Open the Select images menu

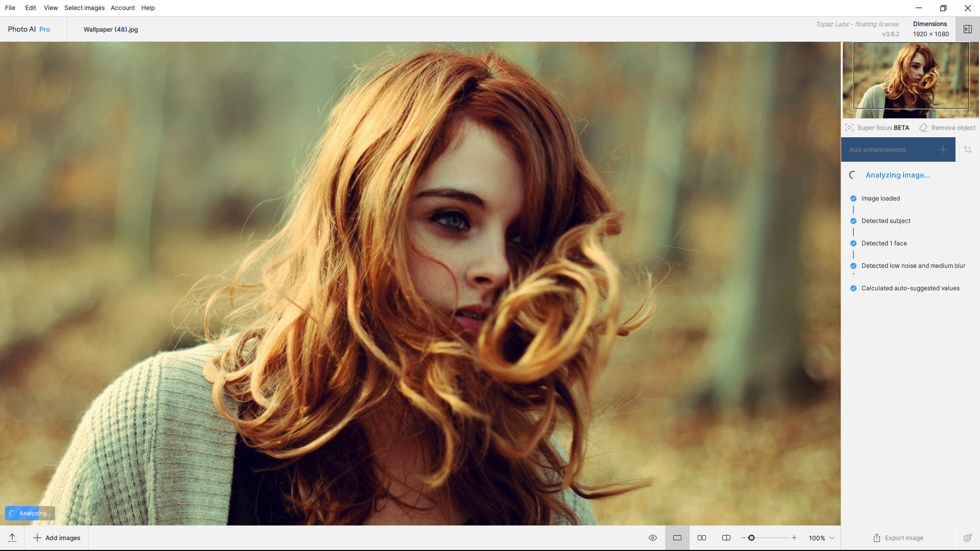[84, 8]
